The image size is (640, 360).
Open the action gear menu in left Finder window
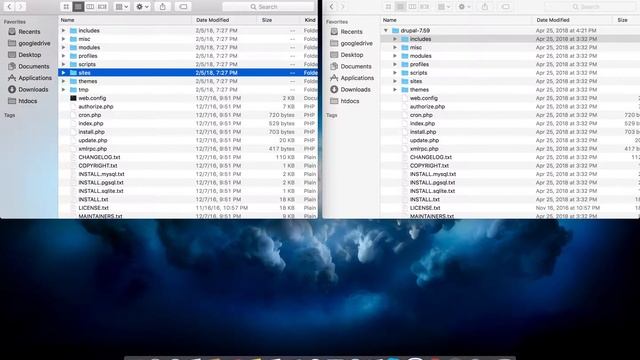(142, 7)
